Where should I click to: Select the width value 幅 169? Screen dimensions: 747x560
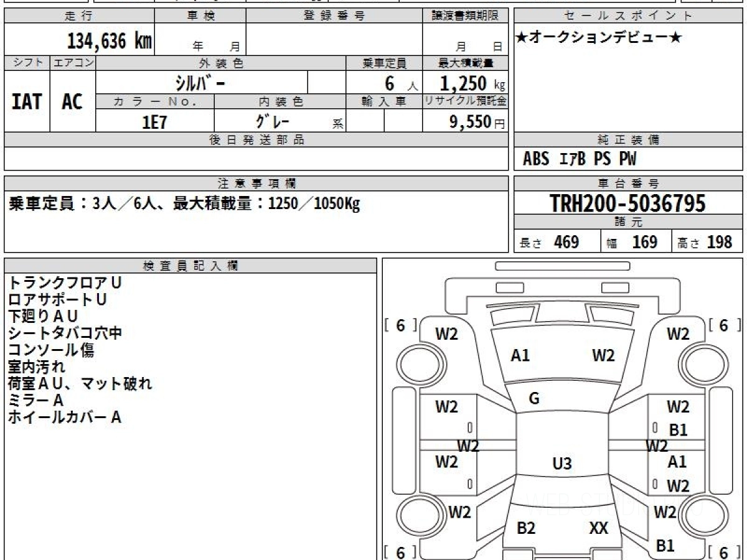(x=632, y=242)
